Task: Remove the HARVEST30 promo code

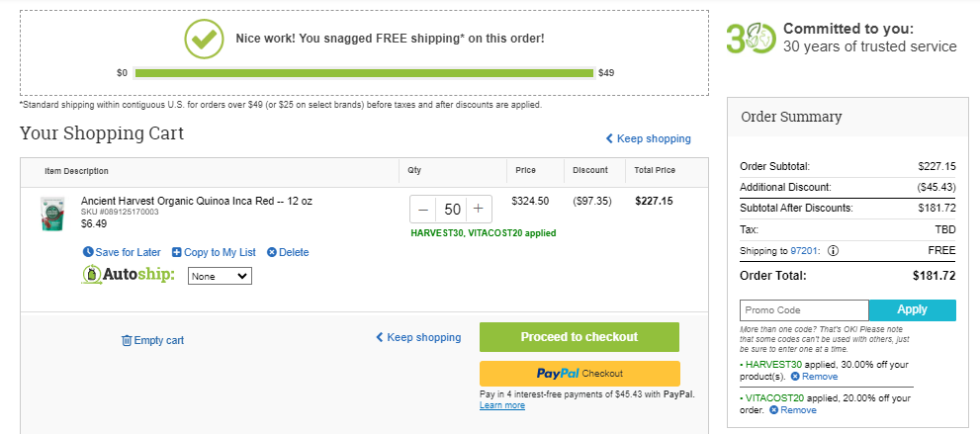Action: pos(815,377)
